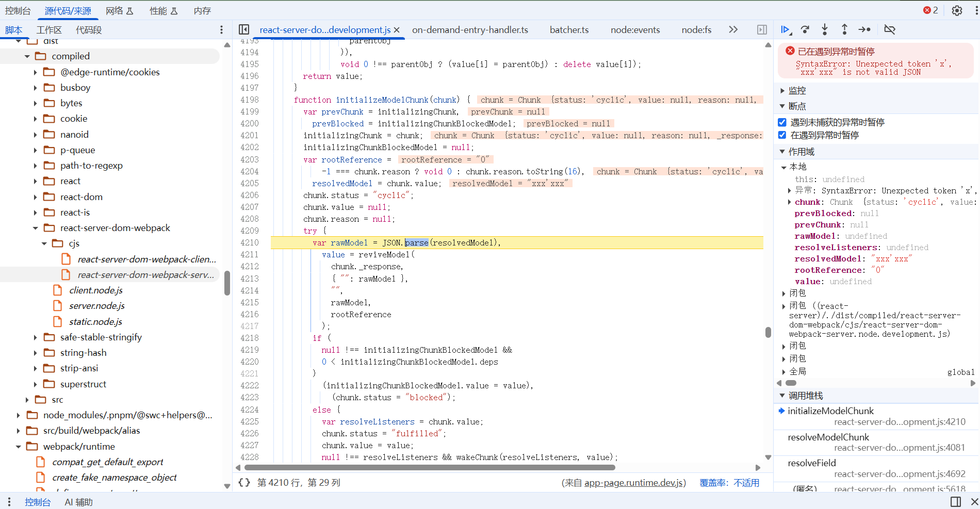The height and width of the screenshot is (509, 980).
Task: Expand the Watch section
Action: pos(782,91)
